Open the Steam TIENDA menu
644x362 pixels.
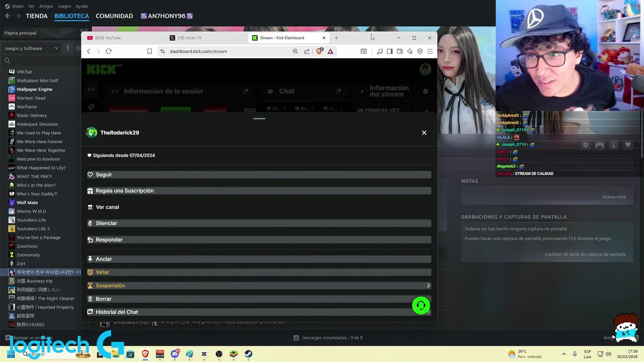37,16
